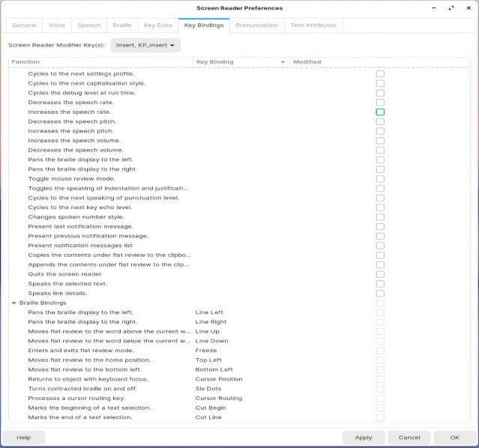Select the Line Left key binding cell
This screenshot has width=479, height=448.
(209, 312)
